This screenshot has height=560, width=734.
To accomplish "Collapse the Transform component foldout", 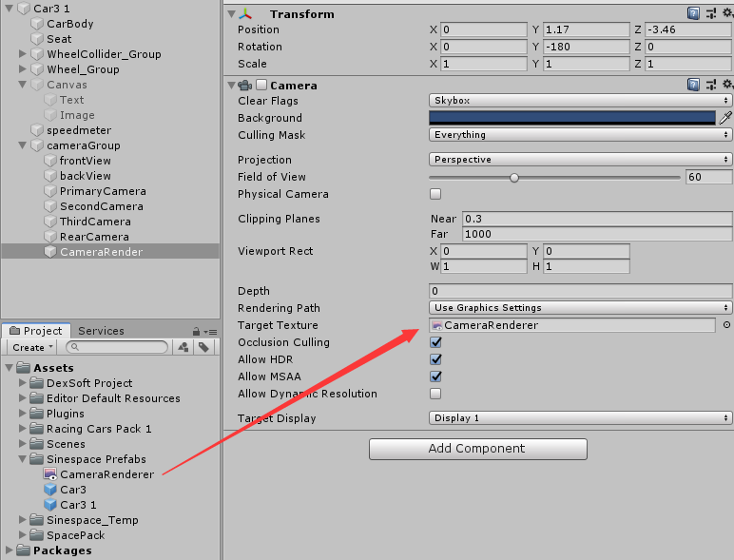I will pyautogui.click(x=231, y=14).
